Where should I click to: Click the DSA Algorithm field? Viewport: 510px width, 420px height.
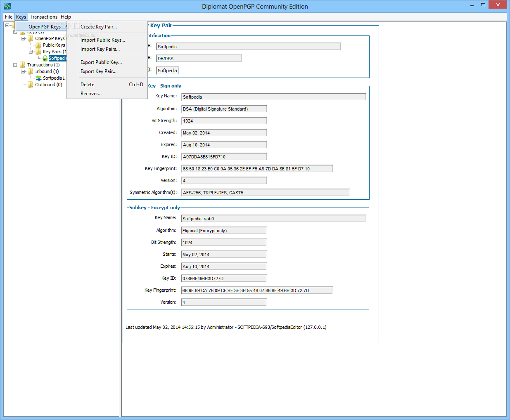[x=224, y=109]
